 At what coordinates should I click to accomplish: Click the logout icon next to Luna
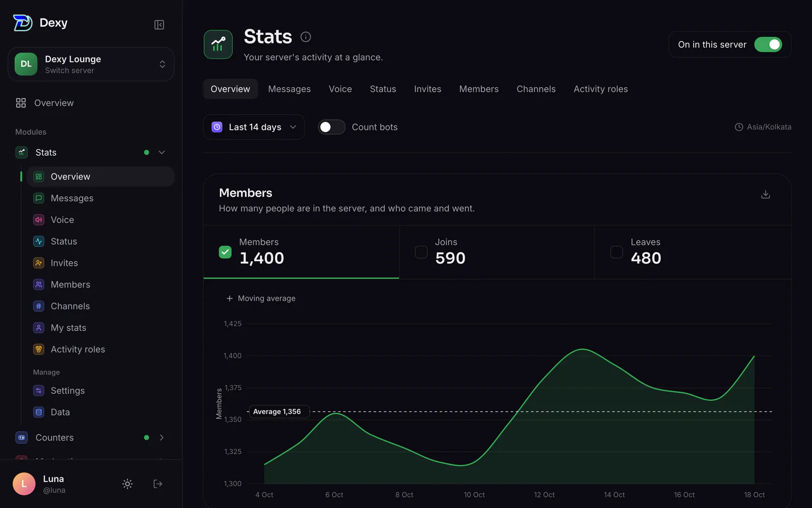tap(158, 484)
